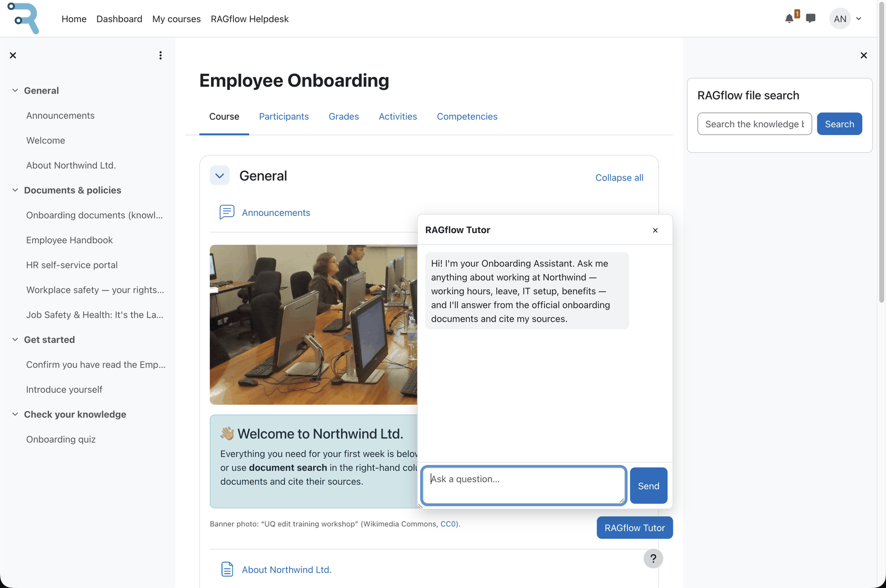
Task: Open RAGflow Helpdesk in the top navigation
Action: click(x=250, y=19)
